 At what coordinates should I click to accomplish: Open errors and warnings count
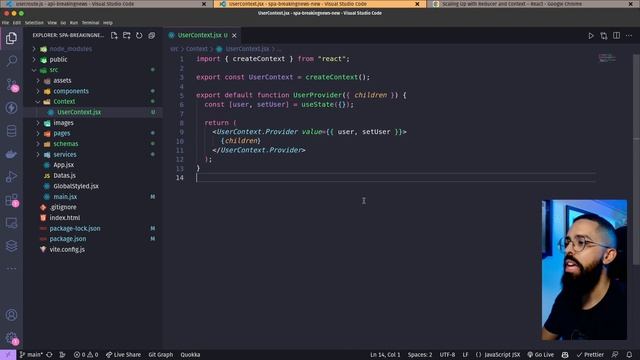[86, 355]
